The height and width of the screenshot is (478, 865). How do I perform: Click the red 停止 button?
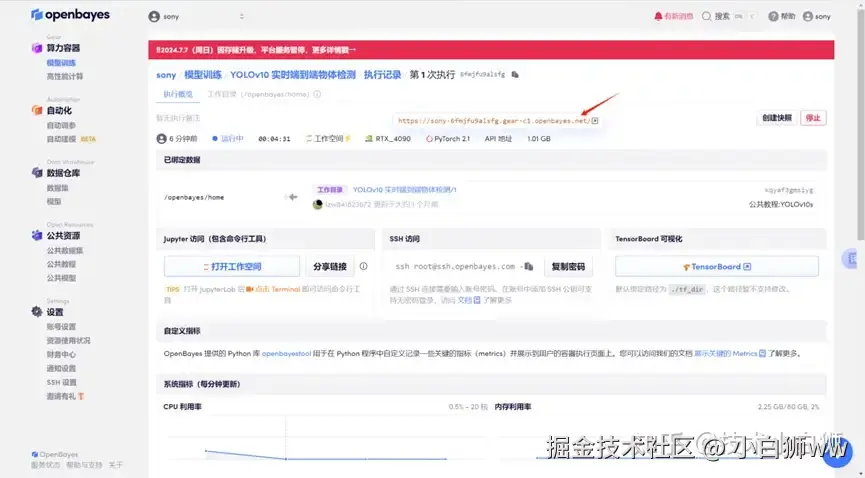tap(813, 118)
